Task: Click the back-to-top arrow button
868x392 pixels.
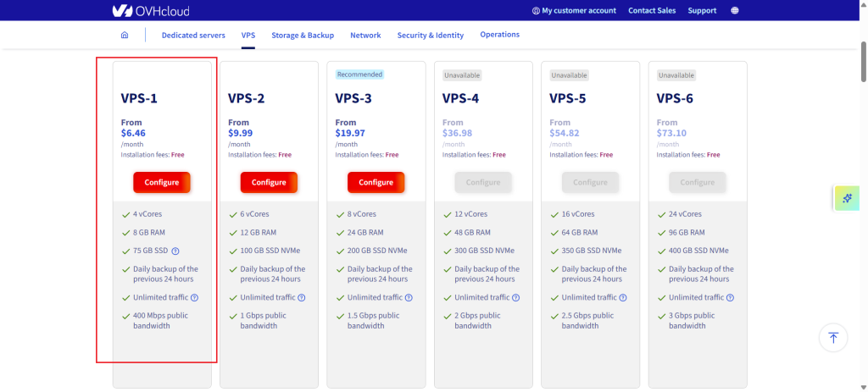Action: coord(833,338)
